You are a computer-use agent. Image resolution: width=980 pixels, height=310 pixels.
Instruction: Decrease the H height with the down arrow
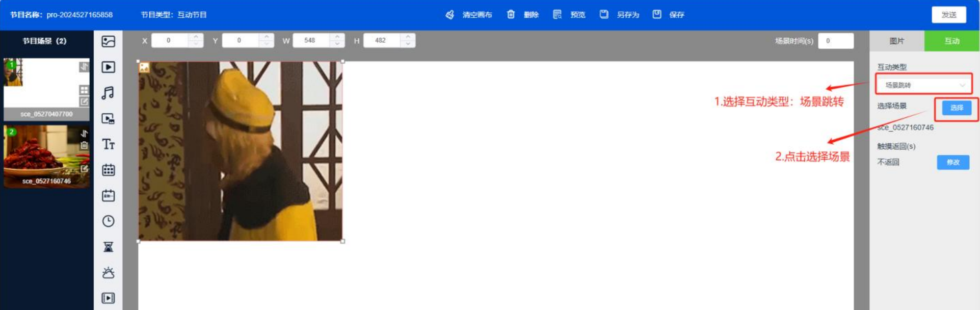408,44
